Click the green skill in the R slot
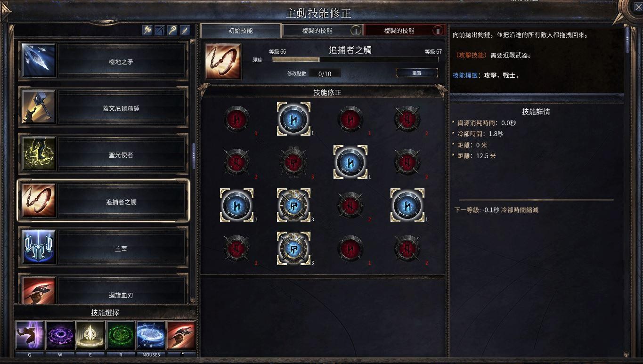The width and height of the screenshot is (643, 364). click(x=121, y=335)
